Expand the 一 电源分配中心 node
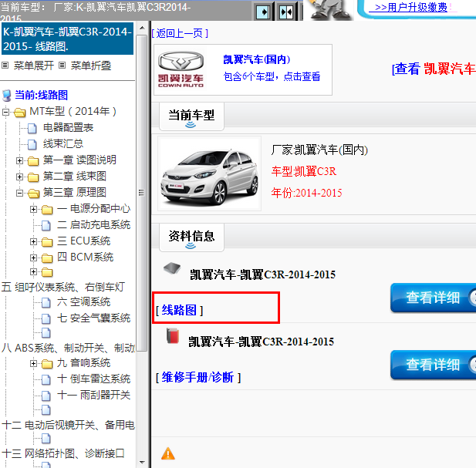This screenshot has width=476, height=468. pos(34,209)
